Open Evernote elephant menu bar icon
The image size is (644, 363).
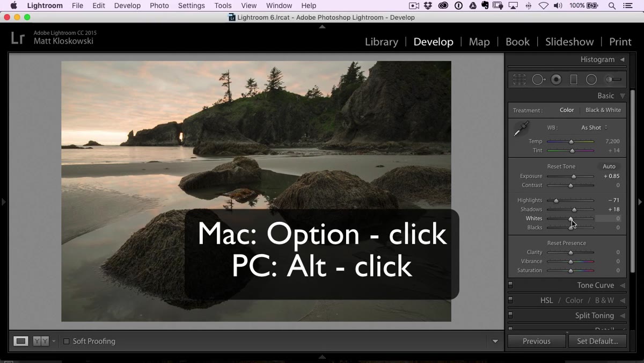coord(485,5)
